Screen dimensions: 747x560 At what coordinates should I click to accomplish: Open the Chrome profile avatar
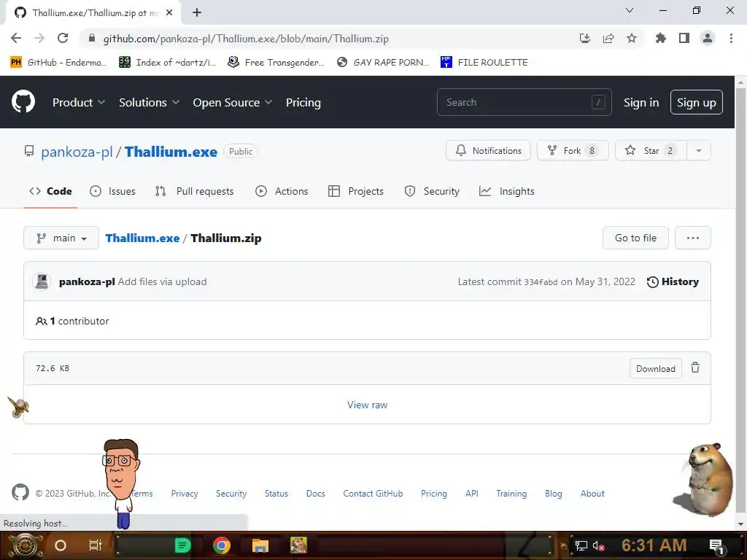pyautogui.click(x=708, y=38)
